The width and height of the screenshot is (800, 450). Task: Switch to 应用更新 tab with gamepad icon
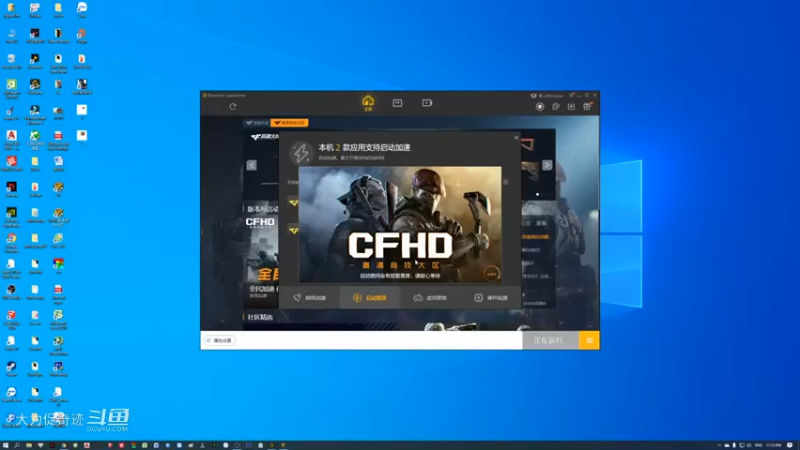(x=430, y=298)
